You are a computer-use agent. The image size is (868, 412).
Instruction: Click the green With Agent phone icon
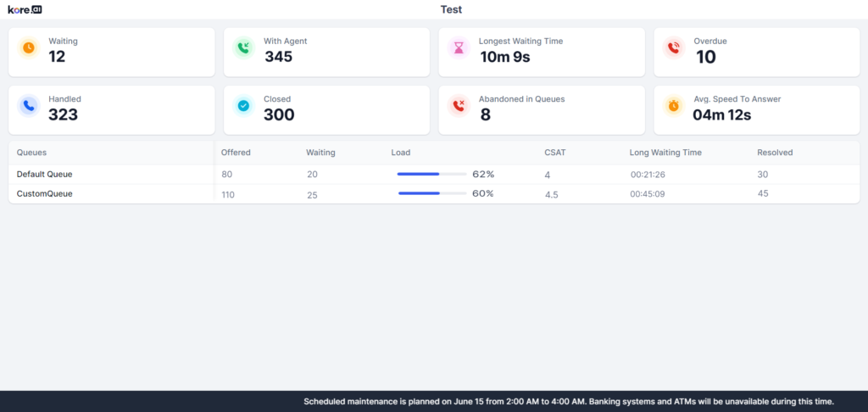coord(244,48)
